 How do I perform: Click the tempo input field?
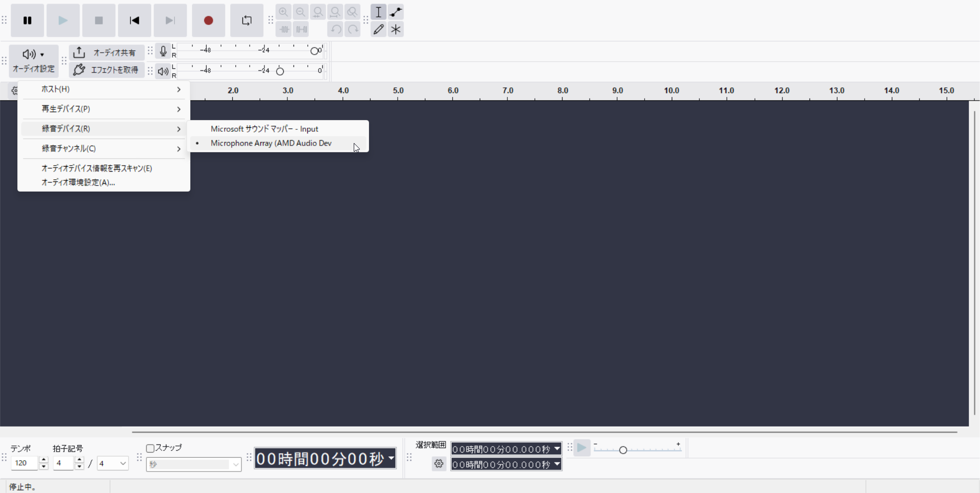(24, 463)
